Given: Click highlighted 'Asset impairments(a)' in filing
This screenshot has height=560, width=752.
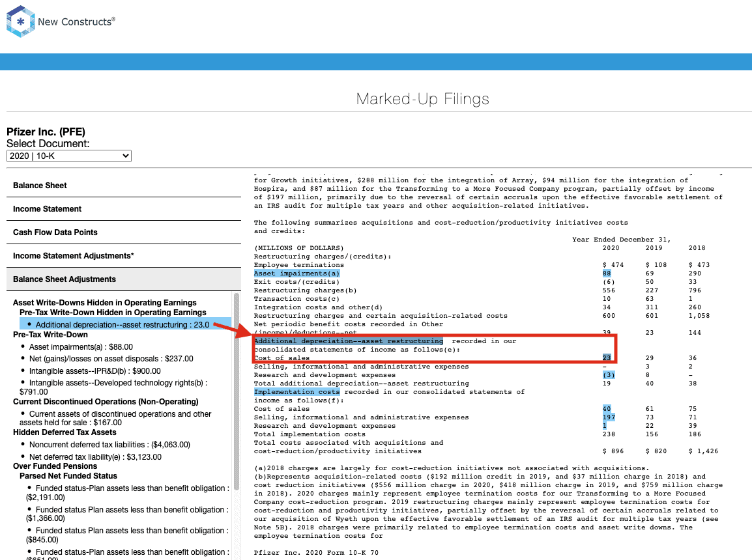Looking at the screenshot, I should (x=297, y=273).
